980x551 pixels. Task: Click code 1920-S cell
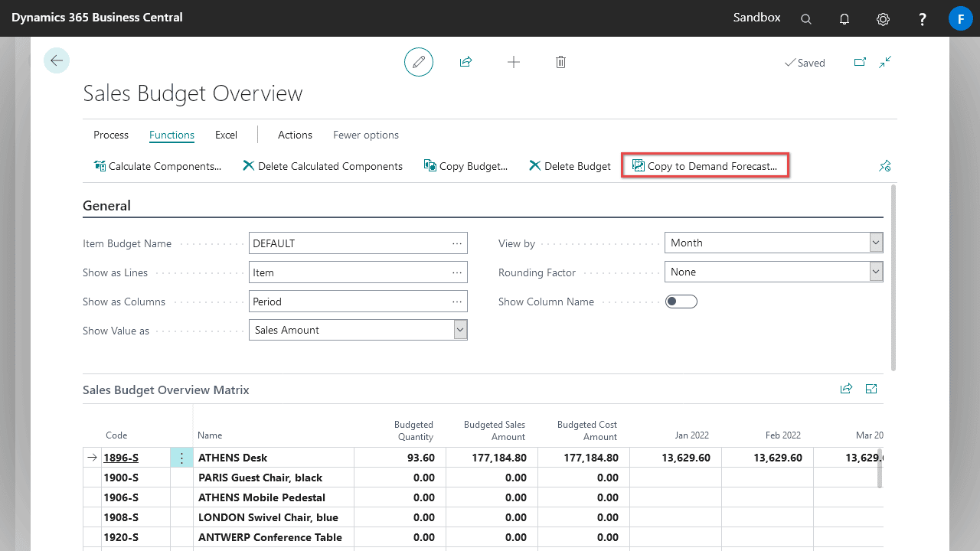[x=136, y=537]
